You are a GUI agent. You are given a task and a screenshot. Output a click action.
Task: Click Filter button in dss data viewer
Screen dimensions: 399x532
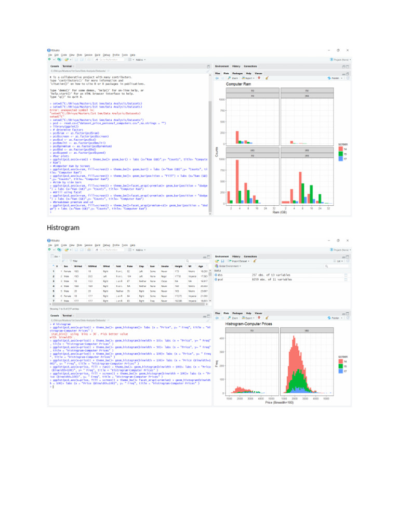point(74,261)
